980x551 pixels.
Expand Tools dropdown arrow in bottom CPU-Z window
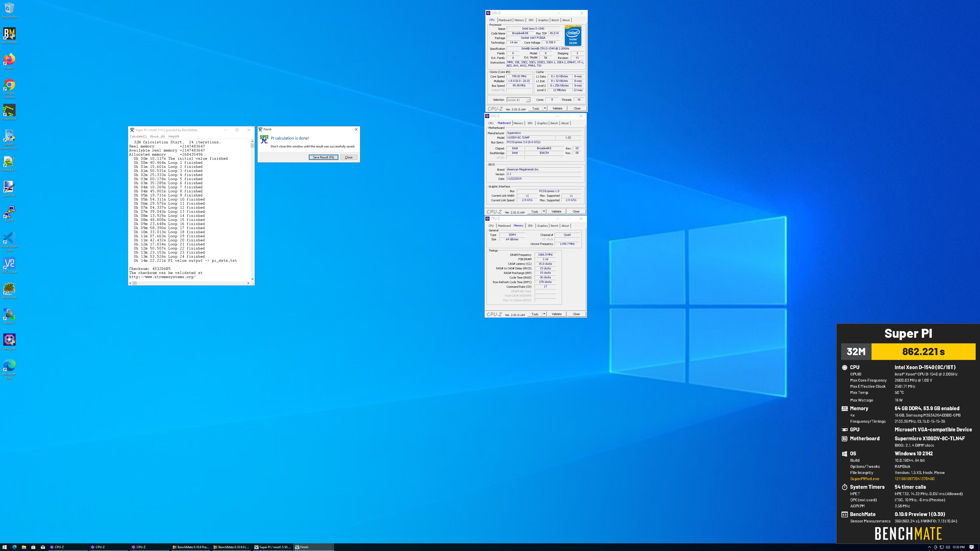pos(544,314)
